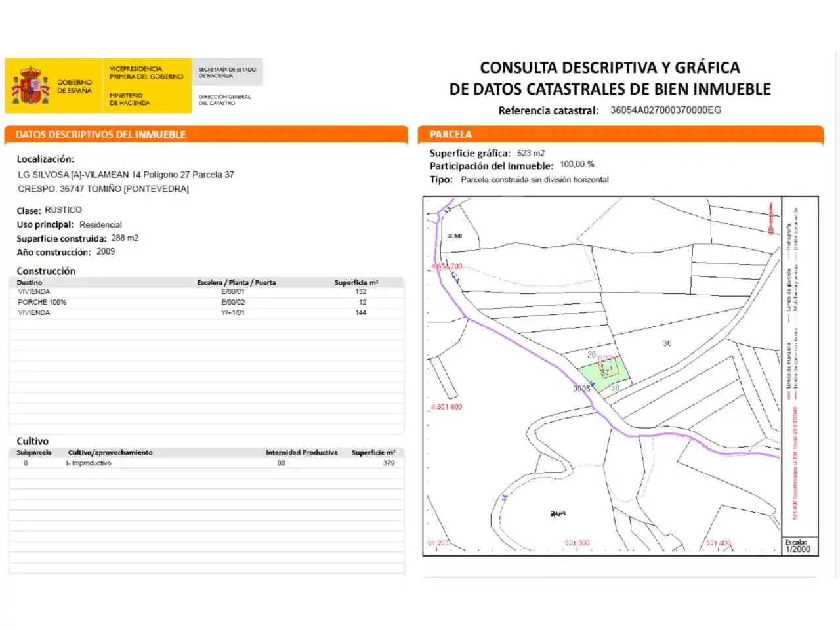Click the 'Cultivo/aprovechamiento' column header
This screenshot has height=630, width=840.
pyautogui.click(x=110, y=452)
